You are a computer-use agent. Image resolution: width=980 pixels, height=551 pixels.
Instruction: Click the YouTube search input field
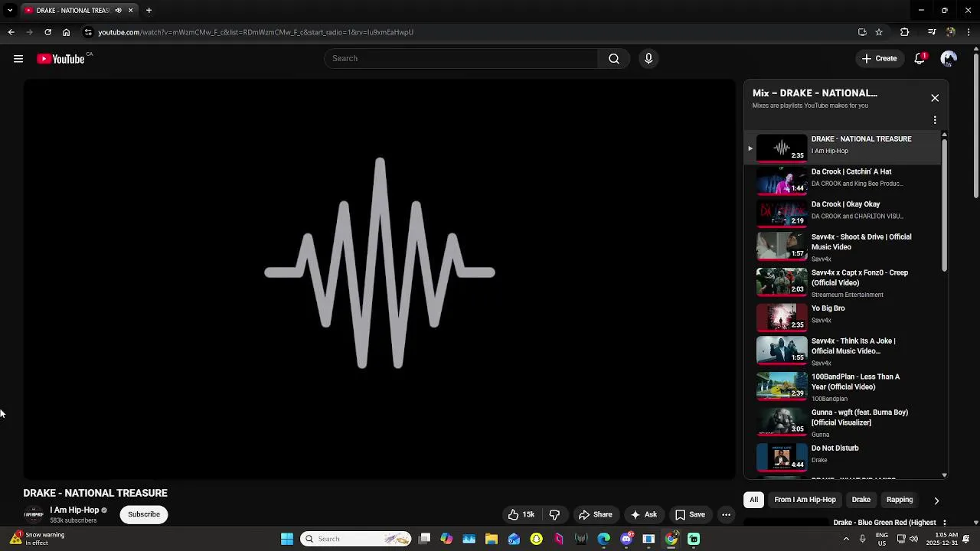pyautogui.click(x=461, y=59)
